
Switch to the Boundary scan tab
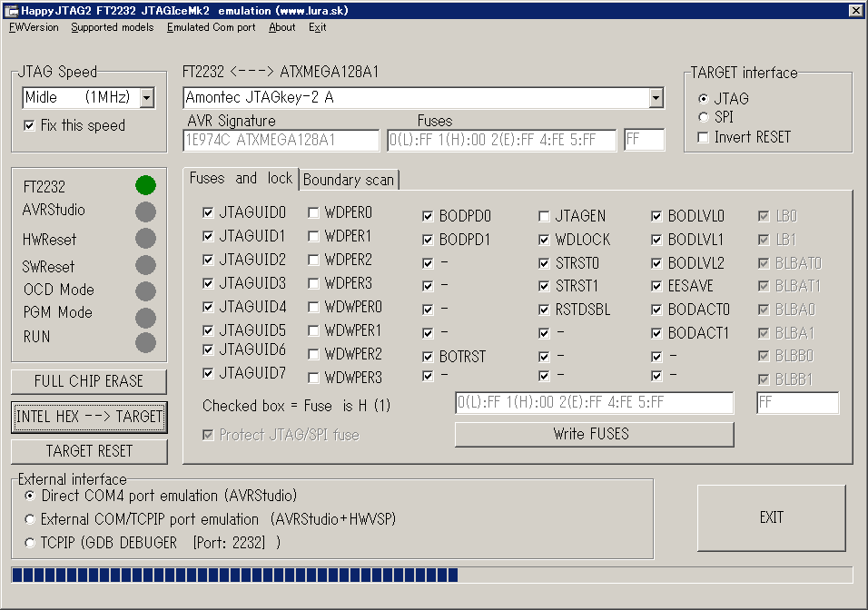click(x=349, y=180)
